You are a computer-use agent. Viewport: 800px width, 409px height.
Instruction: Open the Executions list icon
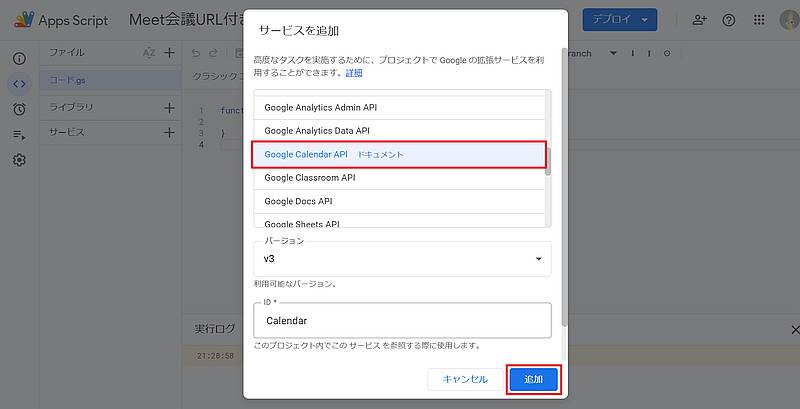point(19,135)
